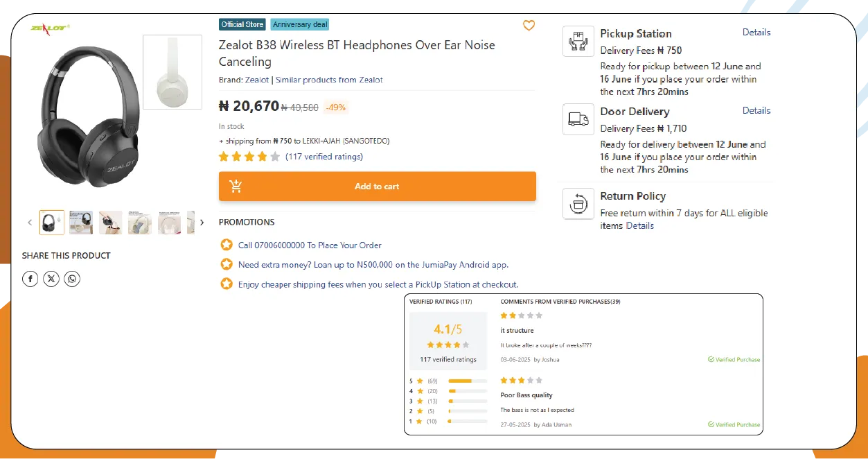868x459 pixels.
Task: Click the heart icon to save to wishlist
Action: (x=529, y=25)
